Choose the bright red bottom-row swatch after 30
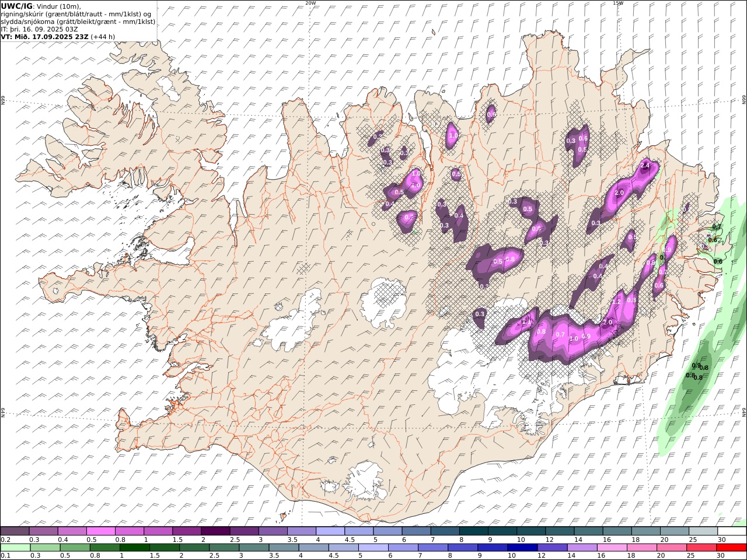Viewport: 747px width, 560px height. click(x=731, y=548)
